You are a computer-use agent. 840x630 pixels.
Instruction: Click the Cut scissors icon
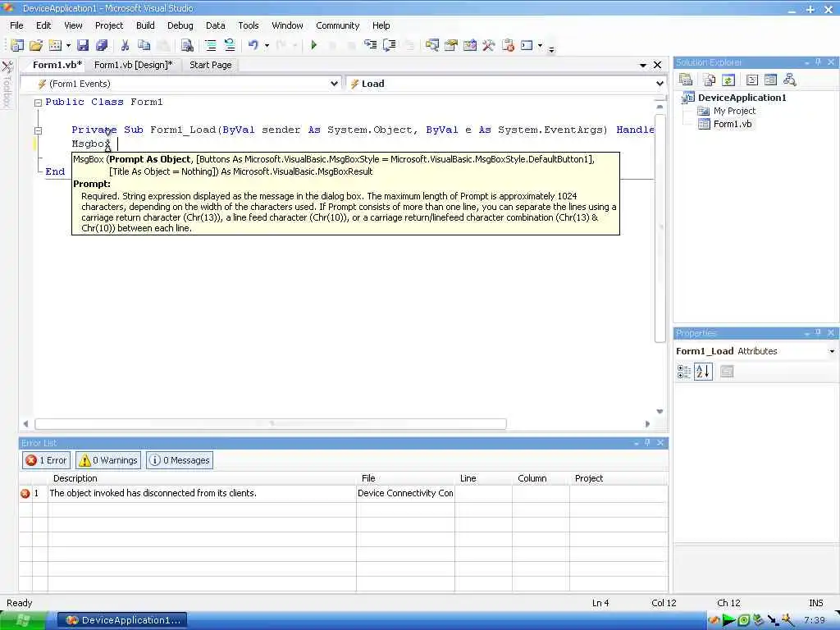(x=125, y=46)
